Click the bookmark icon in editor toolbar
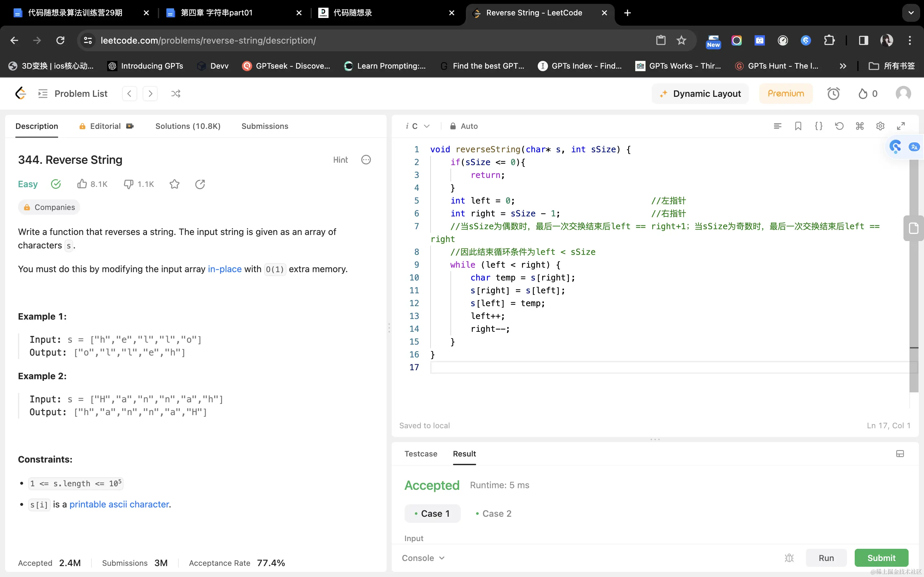The width and height of the screenshot is (924, 577). click(798, 126)
